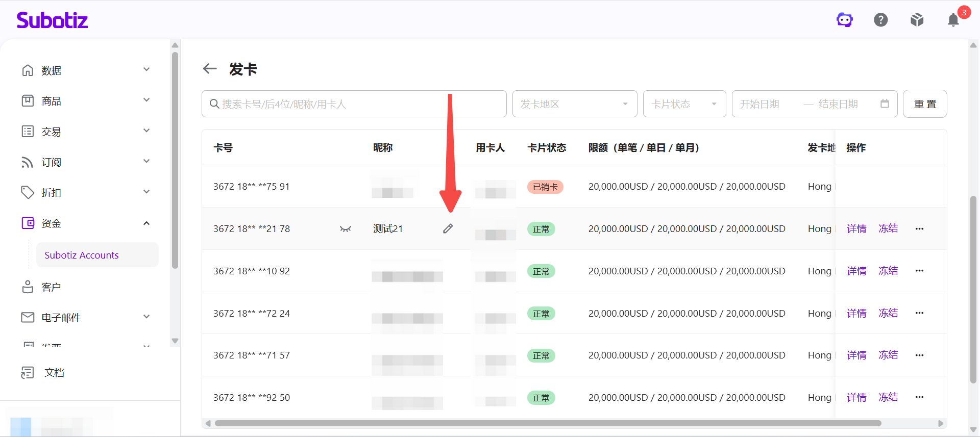Click the 折扣 tag icon in sidebar

pos(28,192)
